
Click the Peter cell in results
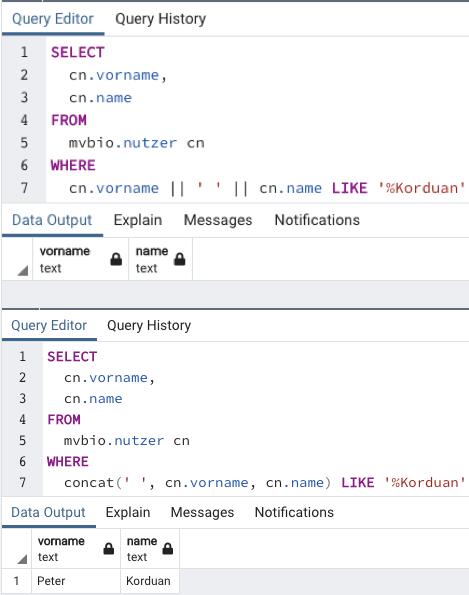point(76,581)
